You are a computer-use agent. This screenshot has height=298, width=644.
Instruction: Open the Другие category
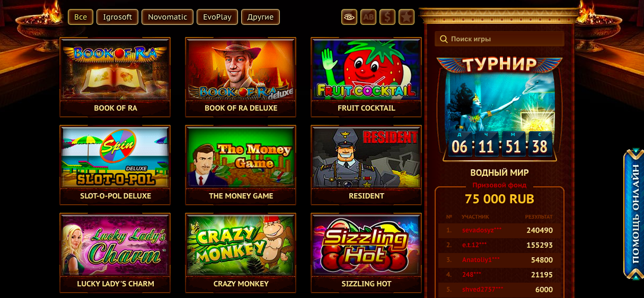coord(260,17)
